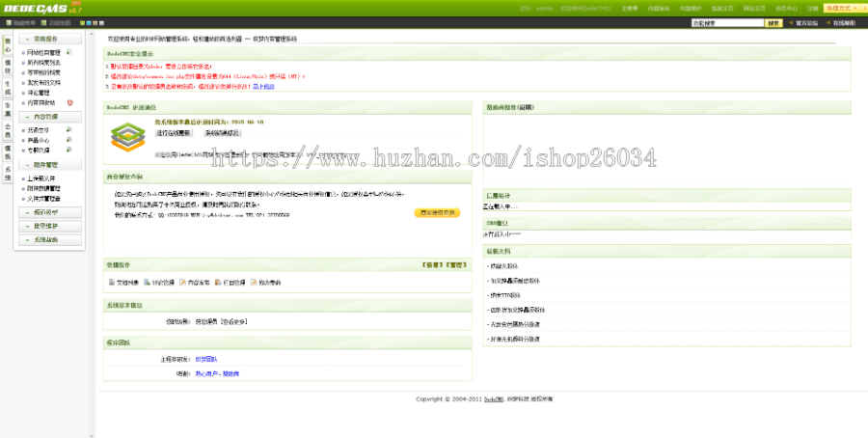Image resolution: width=868 pixels, height=438 pixels.
Task: Expand the 系统帮助 menu section
Action: [50, 240]
